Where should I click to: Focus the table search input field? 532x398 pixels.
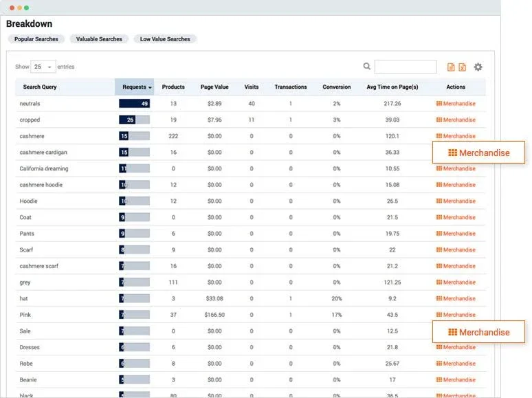(x=406, y=67)
